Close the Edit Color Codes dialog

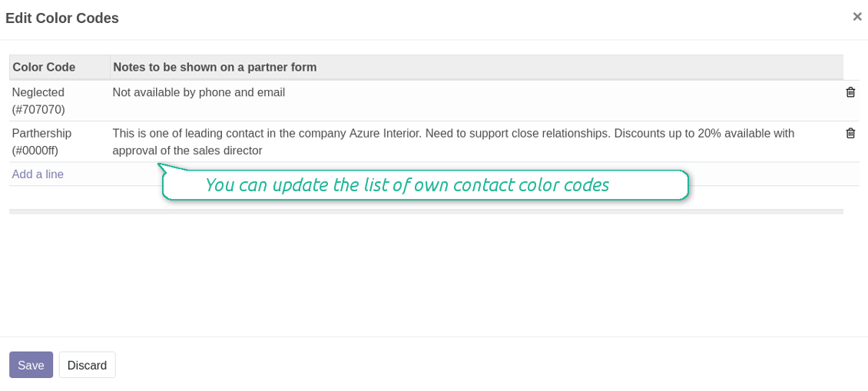click(857, 17)
